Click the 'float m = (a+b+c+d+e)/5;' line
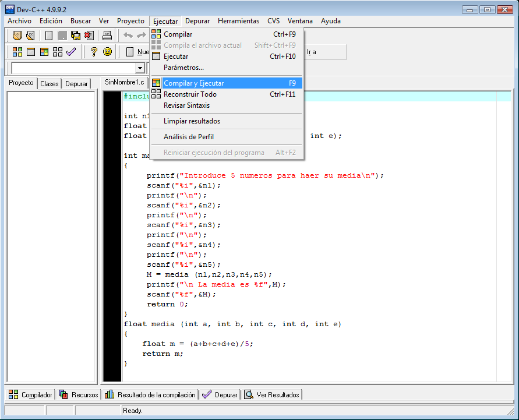The height and width of the screenshot is (420, 519). [x=197, y=344]
